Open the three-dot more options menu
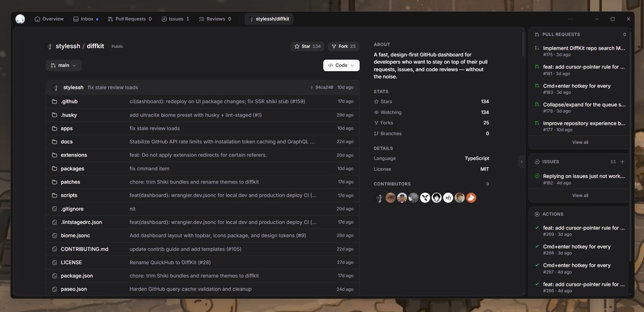644x312 pixels. click(x=570, y=19)
